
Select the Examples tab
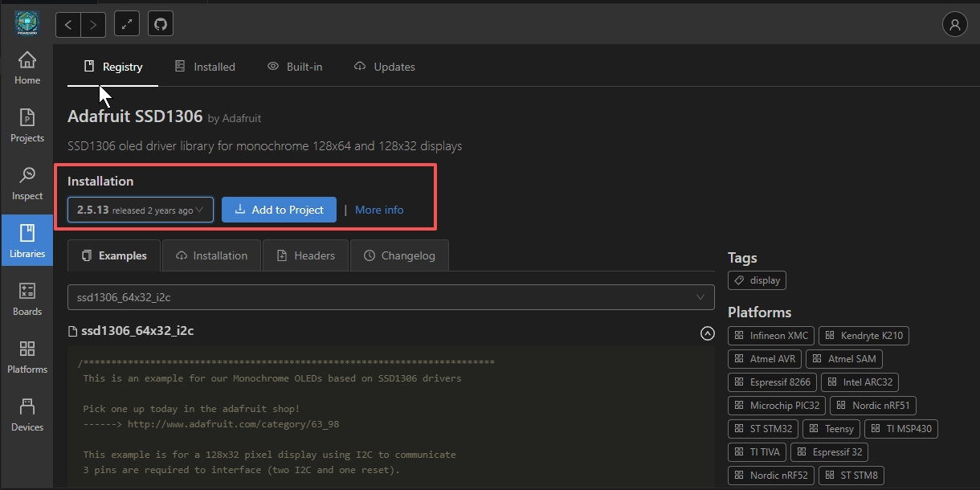pos(114,255)
